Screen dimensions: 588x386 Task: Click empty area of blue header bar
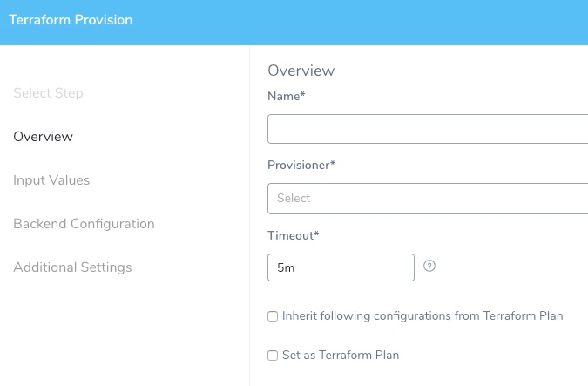tap(360, 23)
